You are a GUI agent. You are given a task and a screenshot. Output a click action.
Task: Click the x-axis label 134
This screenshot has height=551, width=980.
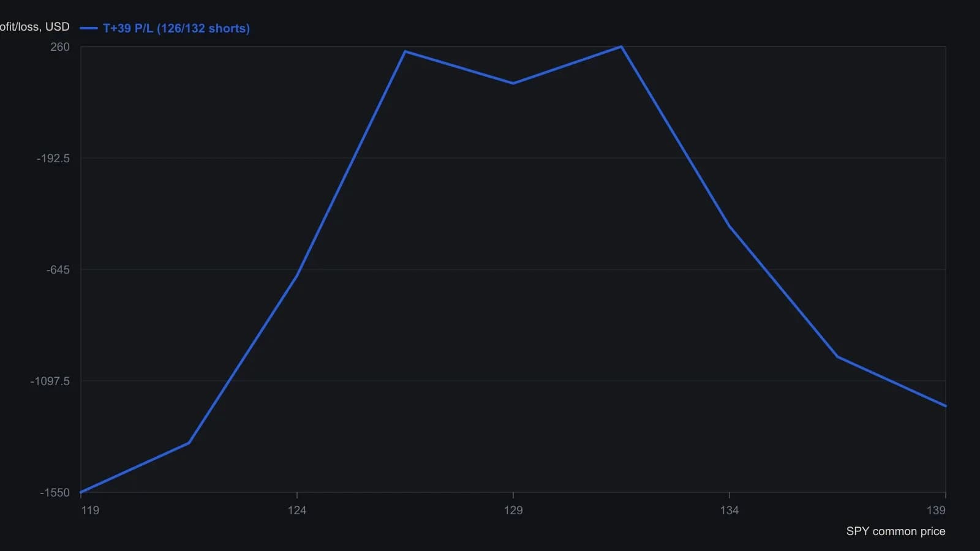(x=729, y=511)
